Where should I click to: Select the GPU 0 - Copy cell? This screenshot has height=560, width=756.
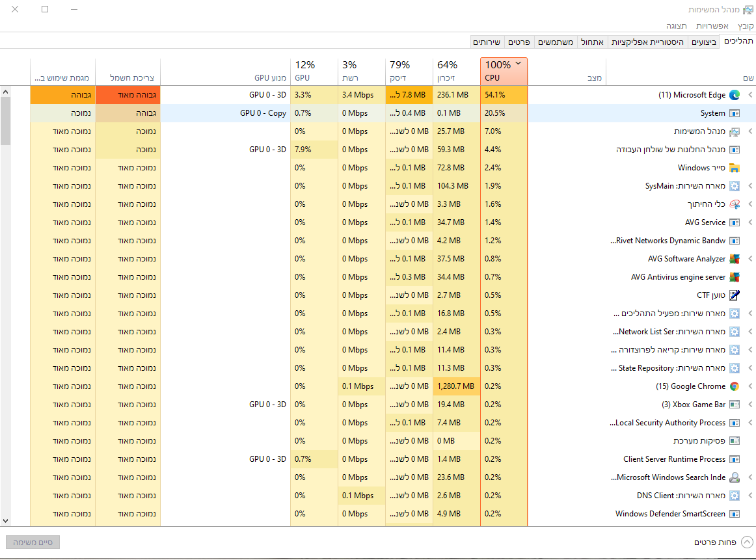pos(225,113)
